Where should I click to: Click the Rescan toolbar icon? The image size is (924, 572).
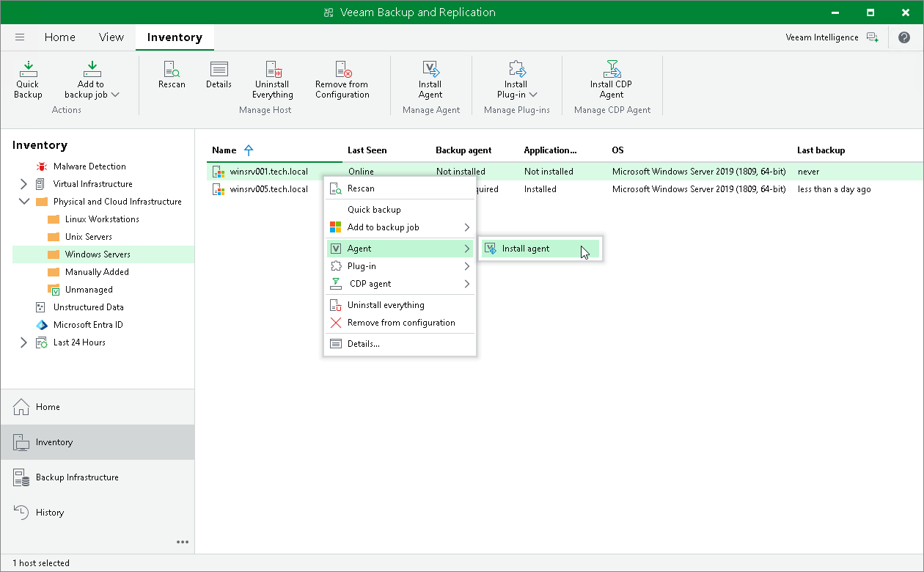(172, 79)
